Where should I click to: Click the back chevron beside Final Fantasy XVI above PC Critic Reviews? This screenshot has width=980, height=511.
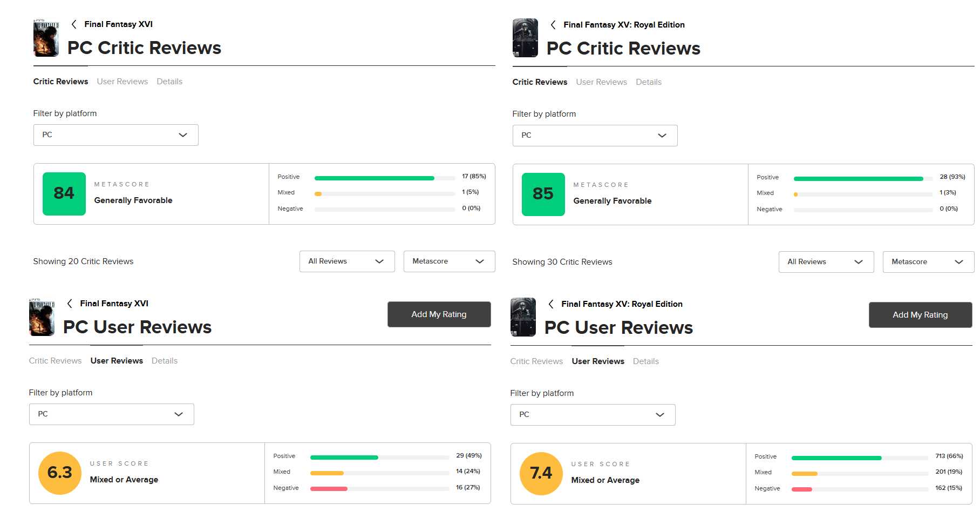click(x=74, y=24)
